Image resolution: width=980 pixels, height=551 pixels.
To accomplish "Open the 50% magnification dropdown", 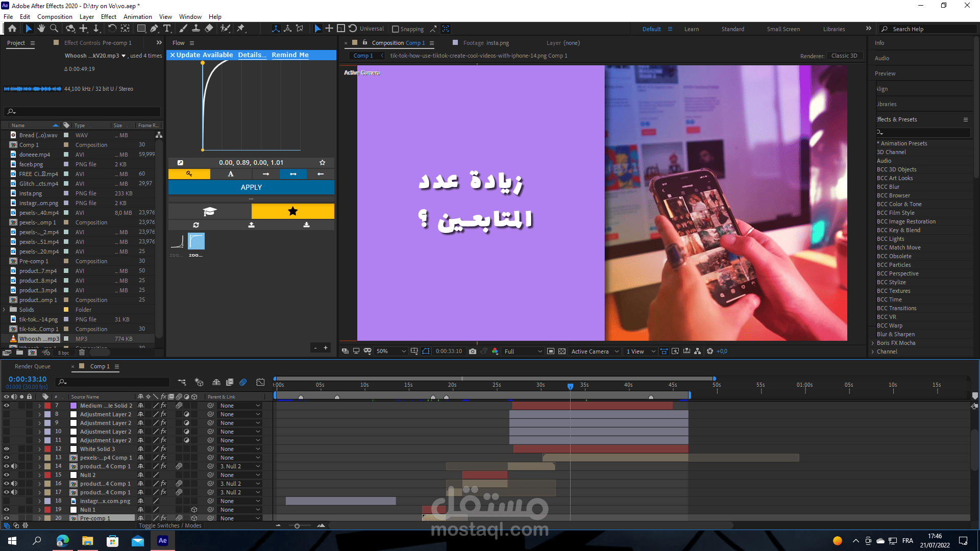I will click(391, 352).
